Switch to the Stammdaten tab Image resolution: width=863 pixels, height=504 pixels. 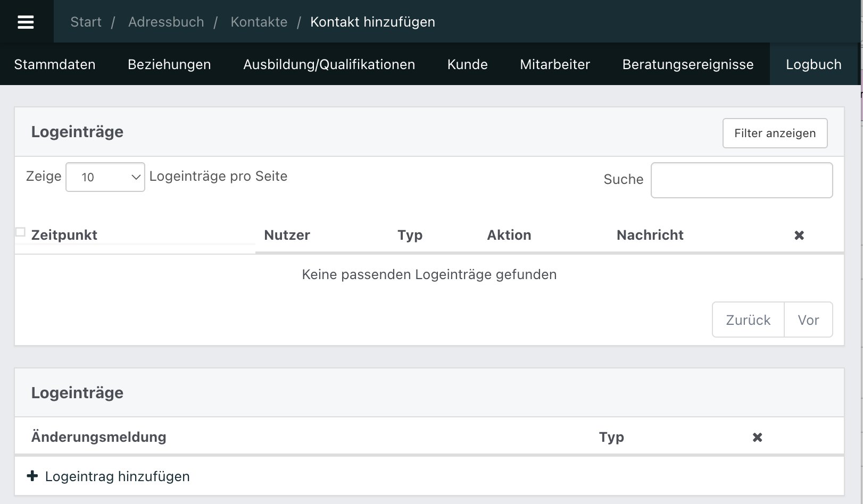tap(55, 64)
